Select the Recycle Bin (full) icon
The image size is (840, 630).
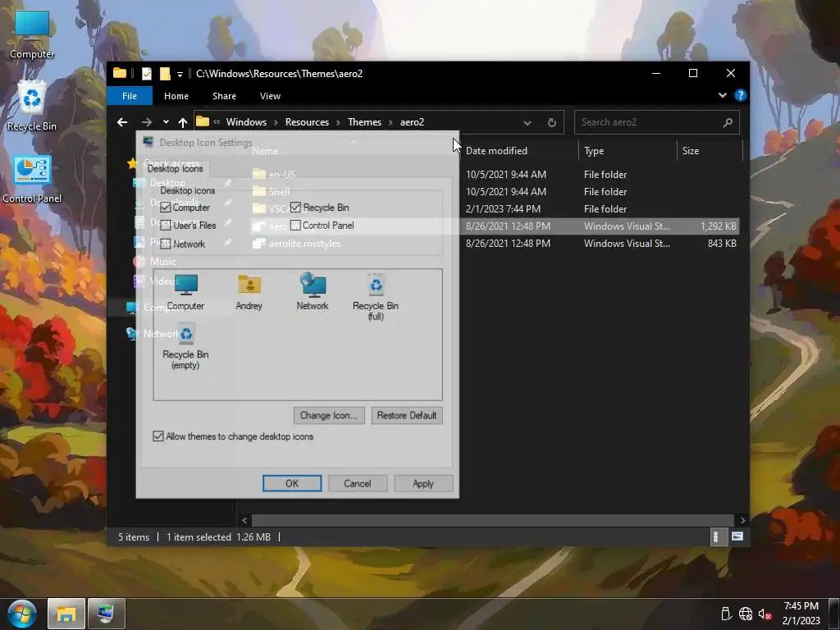coord(376,297)
